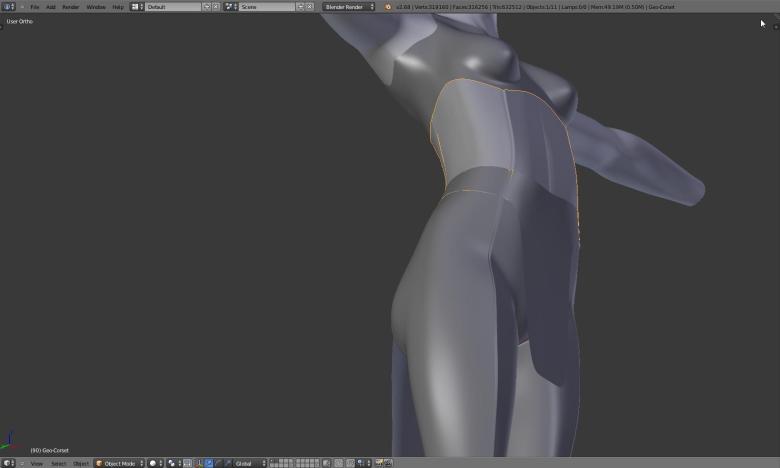Open the pivot point selector icon
The width and height of the screenshot is (780, 468).
pyautogui.click(x=172, y=463)
